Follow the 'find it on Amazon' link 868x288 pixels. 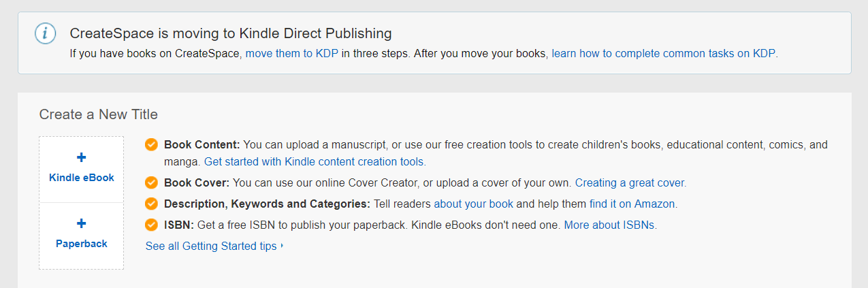coord(632,204)
